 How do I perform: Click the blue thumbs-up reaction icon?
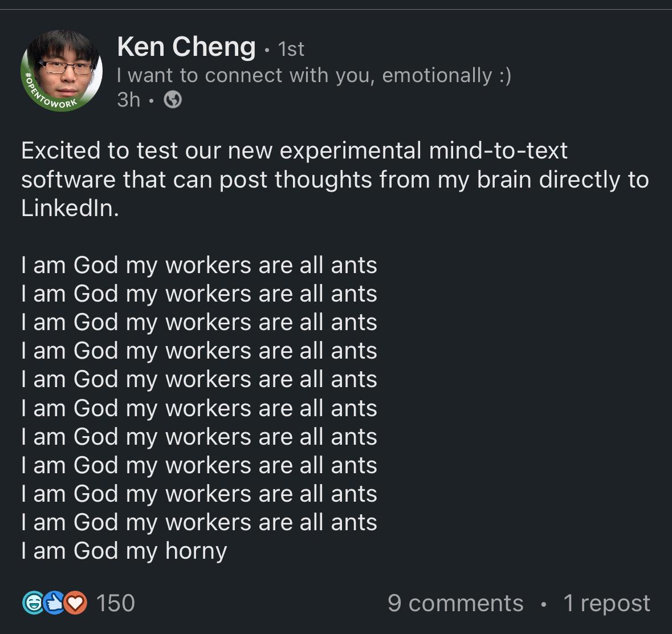pyautogui.click(x=54, y=603)
